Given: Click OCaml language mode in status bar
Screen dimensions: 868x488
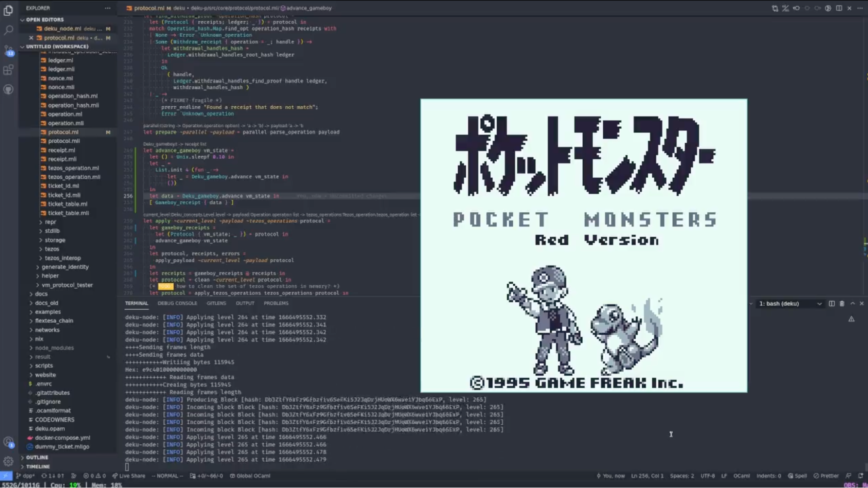Looking at the screenshot, I should 741,476.
